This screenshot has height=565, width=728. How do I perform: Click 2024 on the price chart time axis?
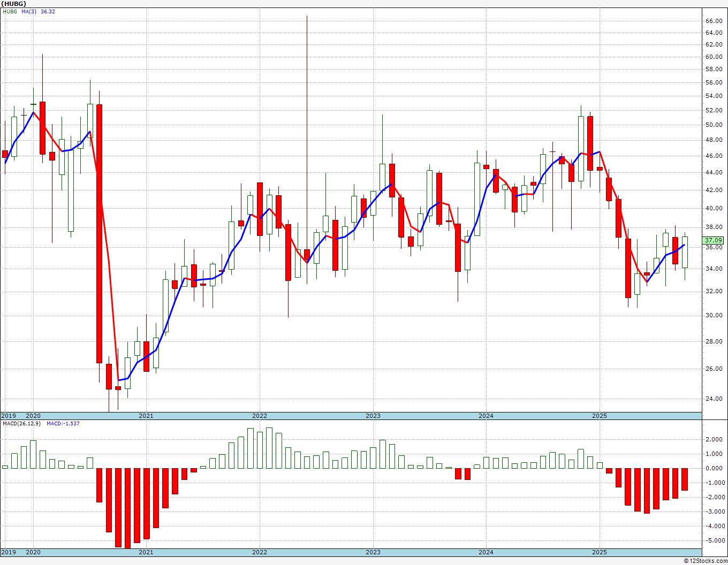(x=486, y=416)
